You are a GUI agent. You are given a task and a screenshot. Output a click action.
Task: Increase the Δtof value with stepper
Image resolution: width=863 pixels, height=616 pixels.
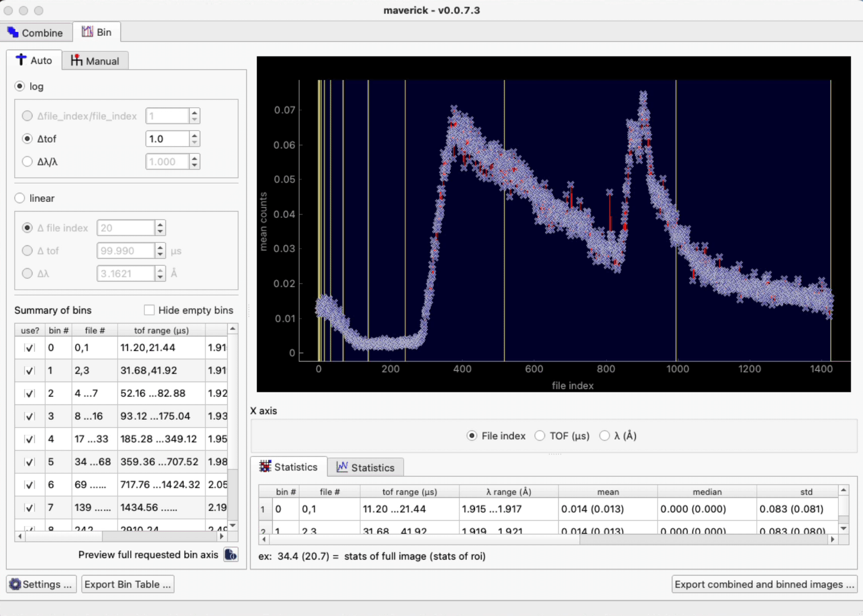point(195,135)
